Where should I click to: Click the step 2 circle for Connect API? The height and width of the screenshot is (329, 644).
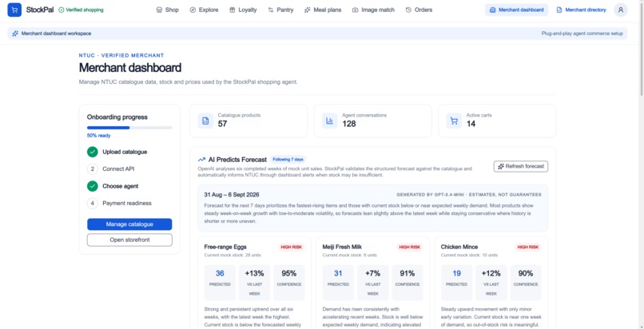click(x=93, y=169)
